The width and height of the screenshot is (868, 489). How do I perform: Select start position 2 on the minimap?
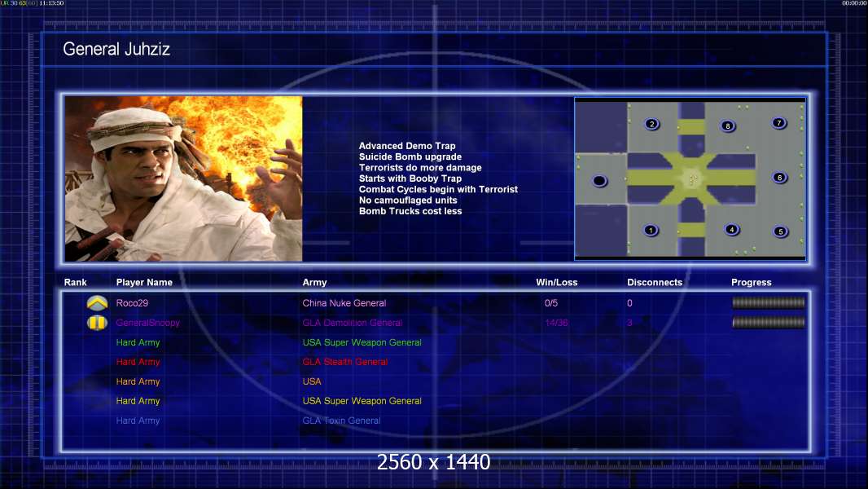(x=652, y=124)
